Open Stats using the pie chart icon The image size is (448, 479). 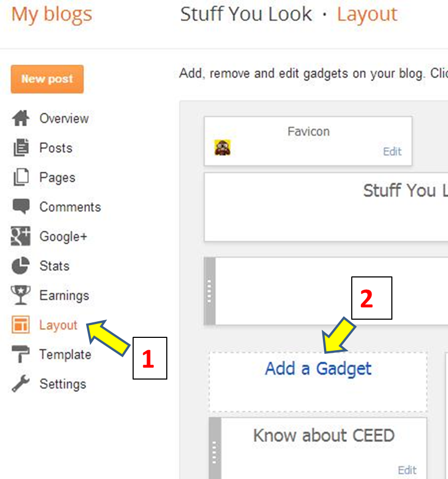click(20, 266)
